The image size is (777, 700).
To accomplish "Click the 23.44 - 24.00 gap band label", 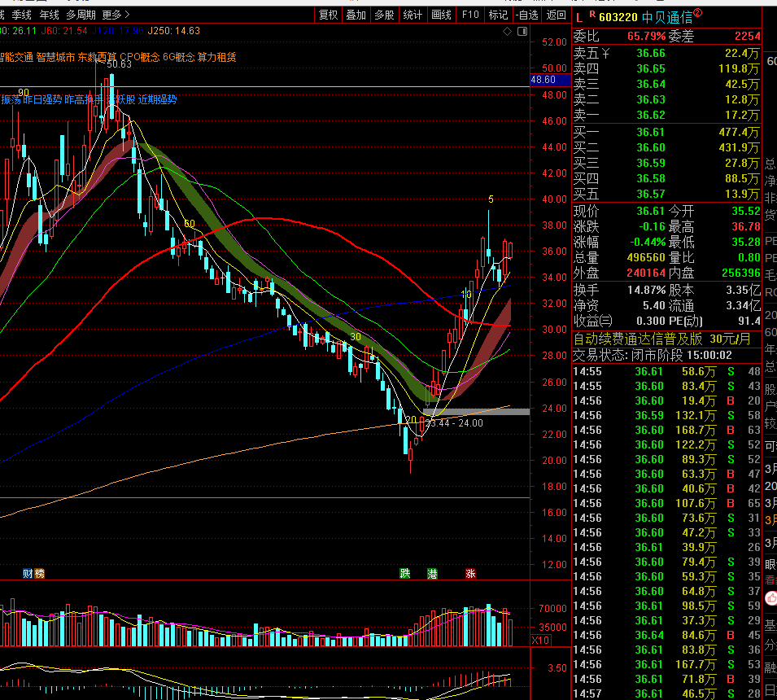I will [x=454, y=423].
